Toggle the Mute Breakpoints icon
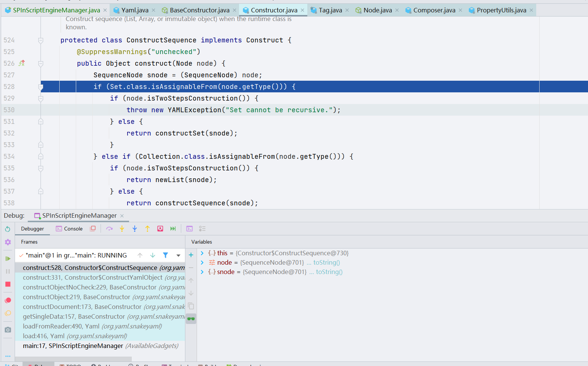The height and width of the screenshot is (366, 588). (x=8, y=313)
